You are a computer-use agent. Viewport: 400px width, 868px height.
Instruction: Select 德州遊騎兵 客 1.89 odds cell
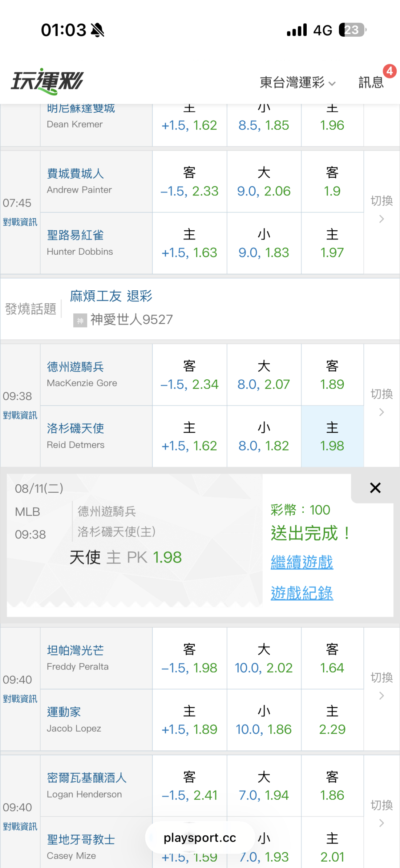332,375
